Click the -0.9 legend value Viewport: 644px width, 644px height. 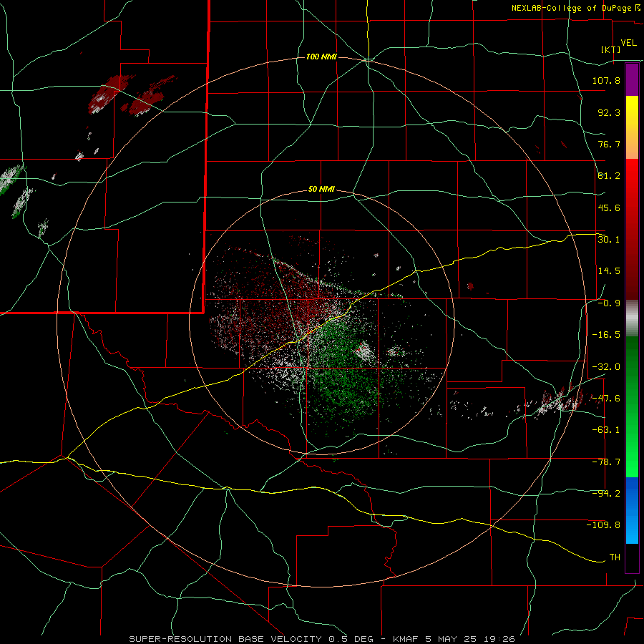(x=609, y=303)
